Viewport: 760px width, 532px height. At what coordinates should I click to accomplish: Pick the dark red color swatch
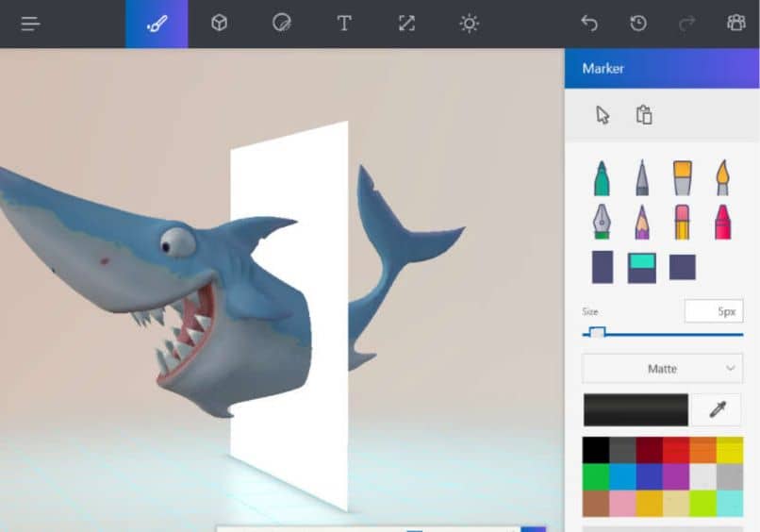tap(649, 450)
